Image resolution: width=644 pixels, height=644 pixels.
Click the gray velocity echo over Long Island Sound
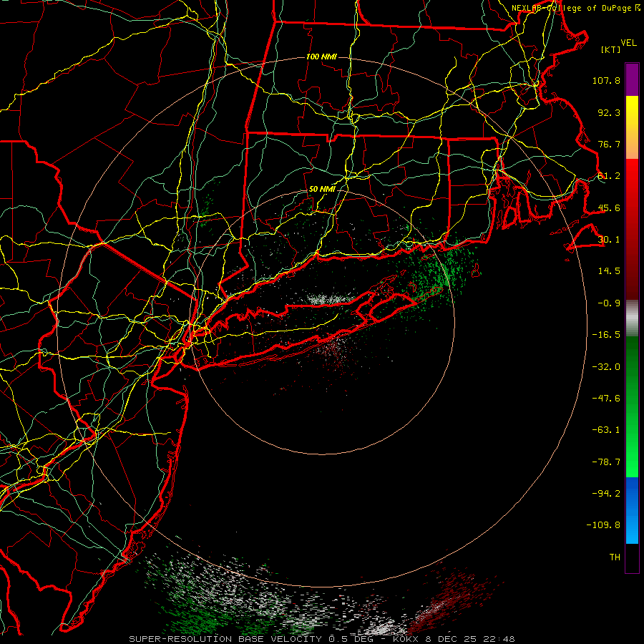330,299
